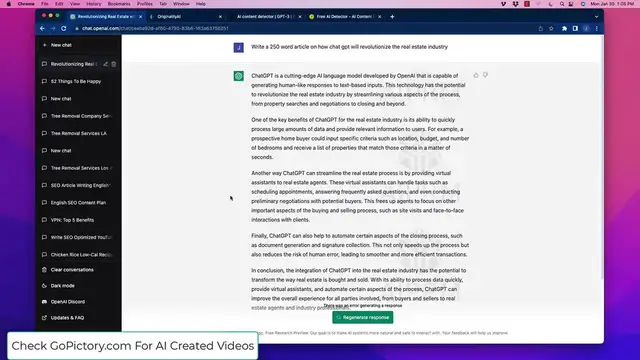Viewport: 640px width, 360px height.
Task: Close the AI content detector tab
Action: tap(300, 17)
